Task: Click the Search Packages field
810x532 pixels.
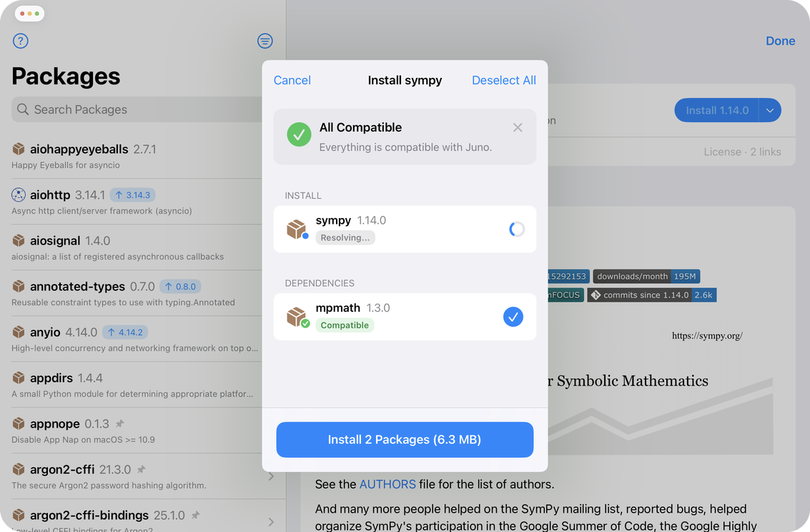Action: (x=137, y=109)
